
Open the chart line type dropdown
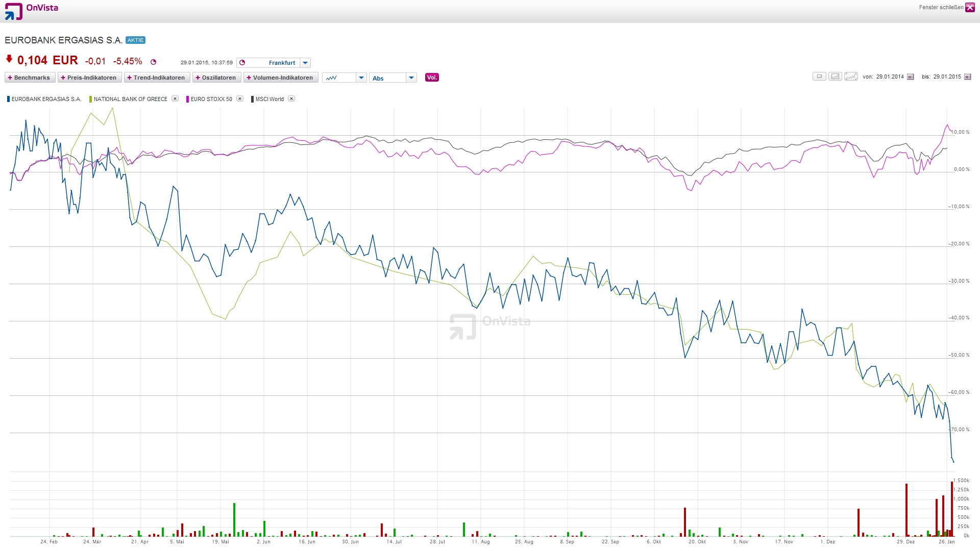click(x=361, y=78)
